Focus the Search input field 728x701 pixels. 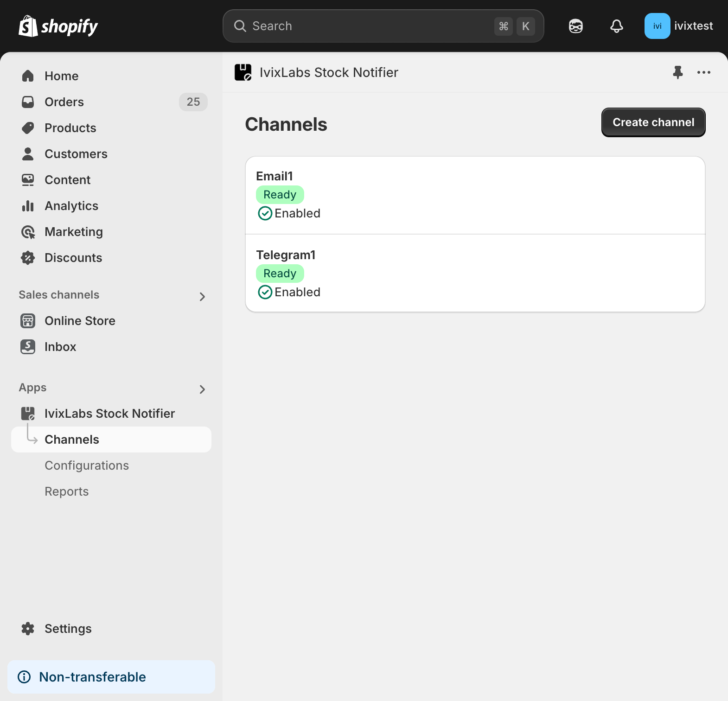click(x=383, y=26)
